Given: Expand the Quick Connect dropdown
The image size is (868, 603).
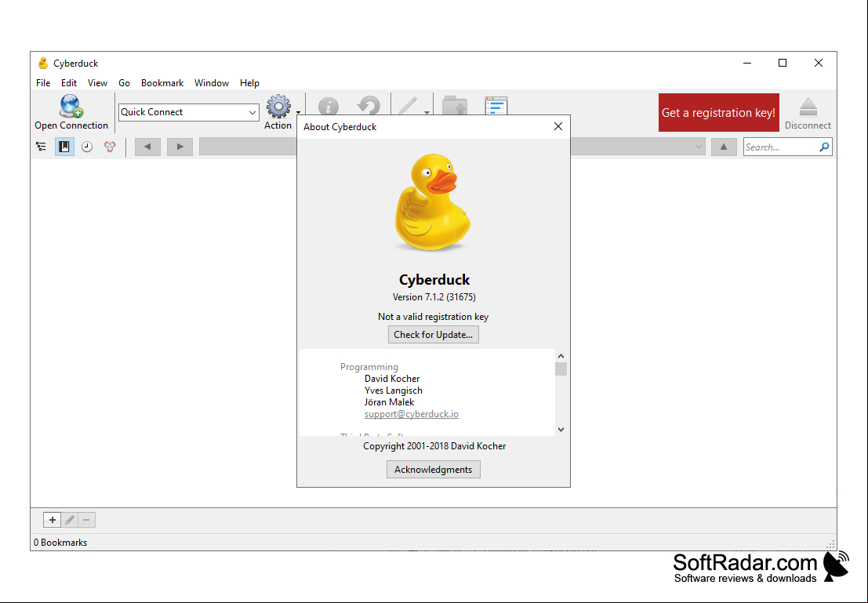Looking at the screenshot, I should (x=252, y=112).
